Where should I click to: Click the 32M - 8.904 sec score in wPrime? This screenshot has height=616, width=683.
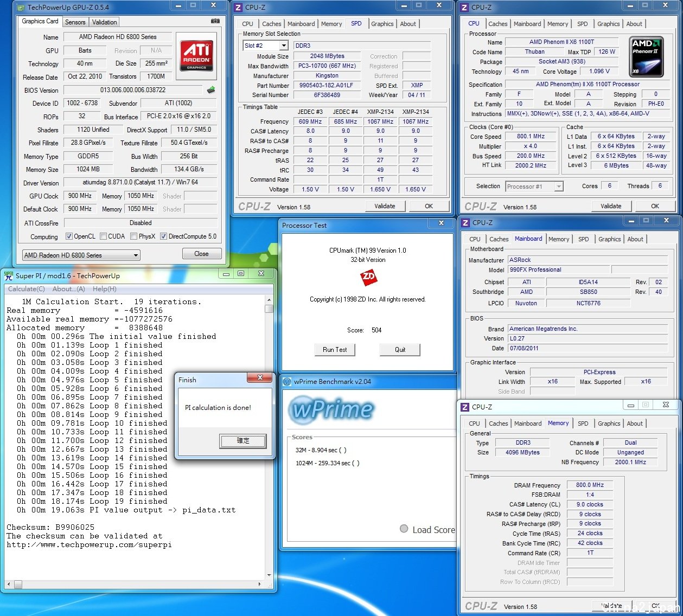[321, 450]
